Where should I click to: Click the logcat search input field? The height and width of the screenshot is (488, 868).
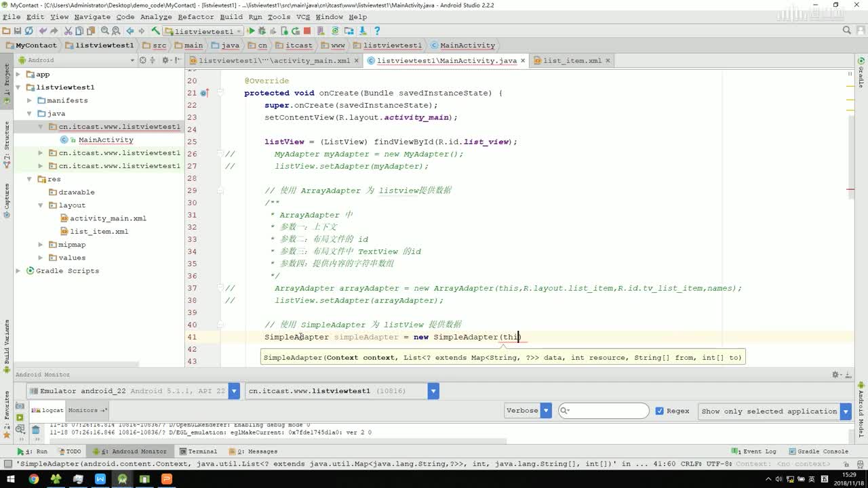tap(604, 411)
